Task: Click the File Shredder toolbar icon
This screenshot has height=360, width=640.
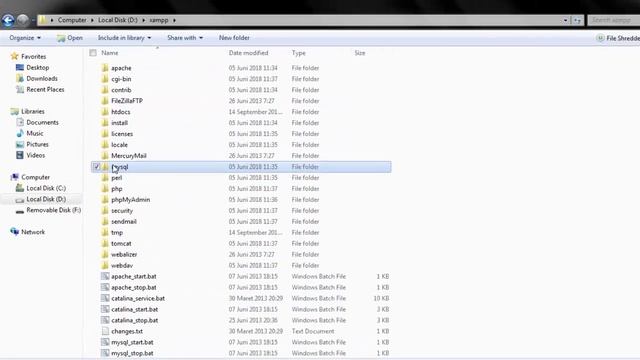Action: pos(600,38)
